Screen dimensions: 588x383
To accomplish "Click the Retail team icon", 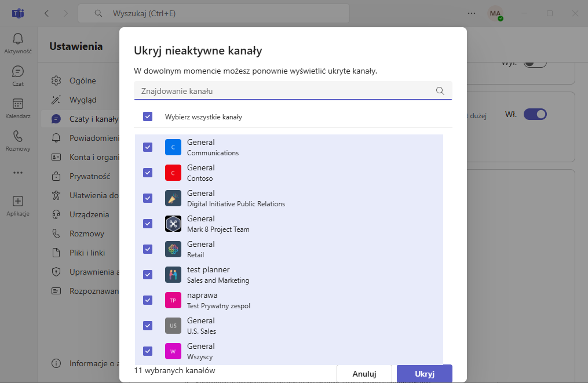I will click(x=173, y=250).
